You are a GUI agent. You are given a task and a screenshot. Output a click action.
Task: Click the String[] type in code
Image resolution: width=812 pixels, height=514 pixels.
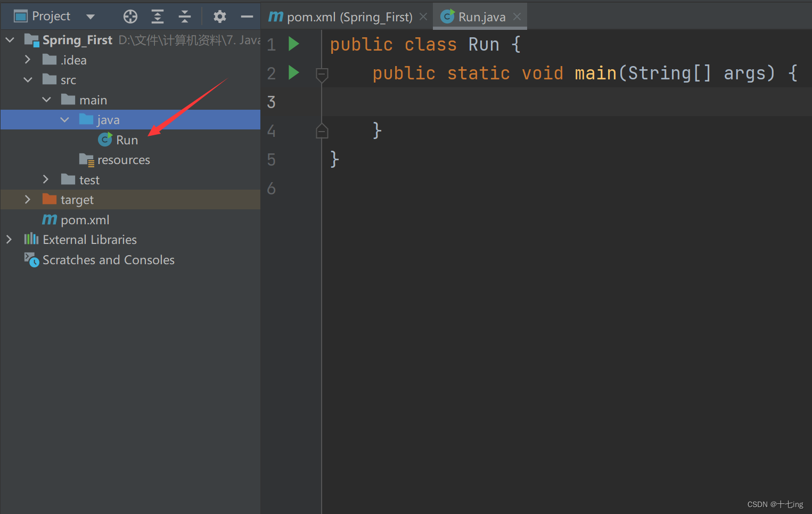(x=669, y=73)
